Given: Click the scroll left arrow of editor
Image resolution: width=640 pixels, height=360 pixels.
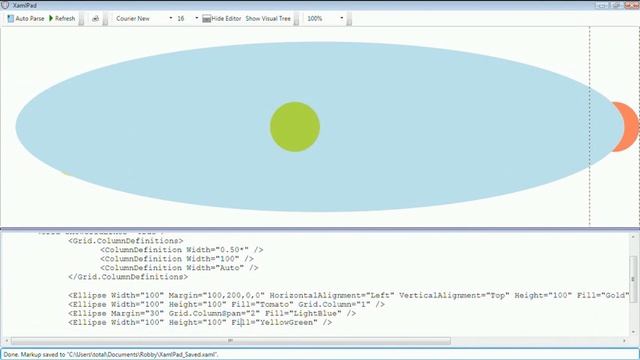Looking at the screenshot, I should [x=6, y=340].
